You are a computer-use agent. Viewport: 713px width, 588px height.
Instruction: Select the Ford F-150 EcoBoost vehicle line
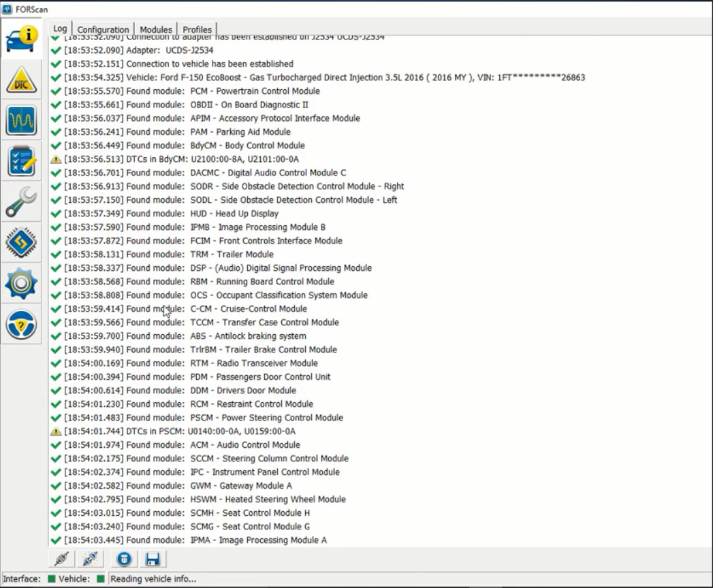(325, 78)
